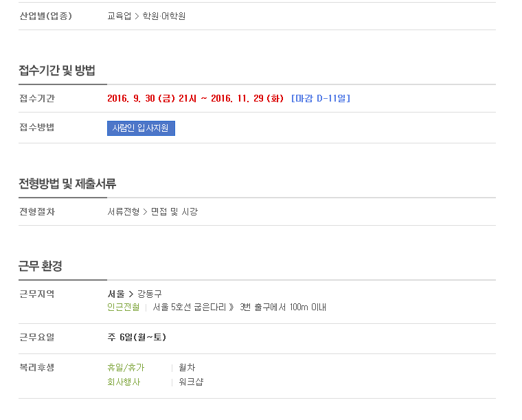Click the 교육업 industry category
The width and height of the screenshot is (522, 420).
click(120, 16)
